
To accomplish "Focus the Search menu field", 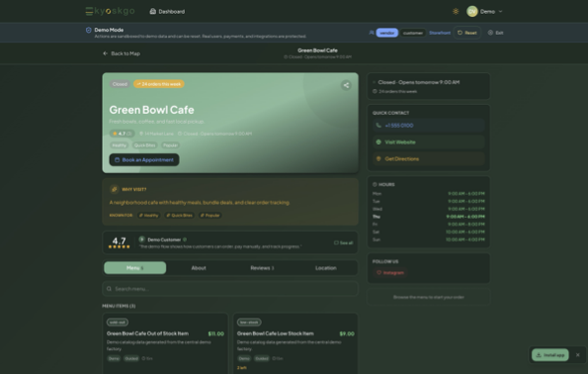I will pyautogui.click(x=230, y=289).
